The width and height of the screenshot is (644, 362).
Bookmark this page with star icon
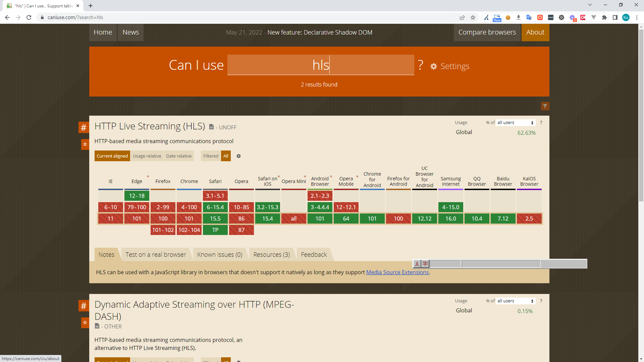click(473, 17)
